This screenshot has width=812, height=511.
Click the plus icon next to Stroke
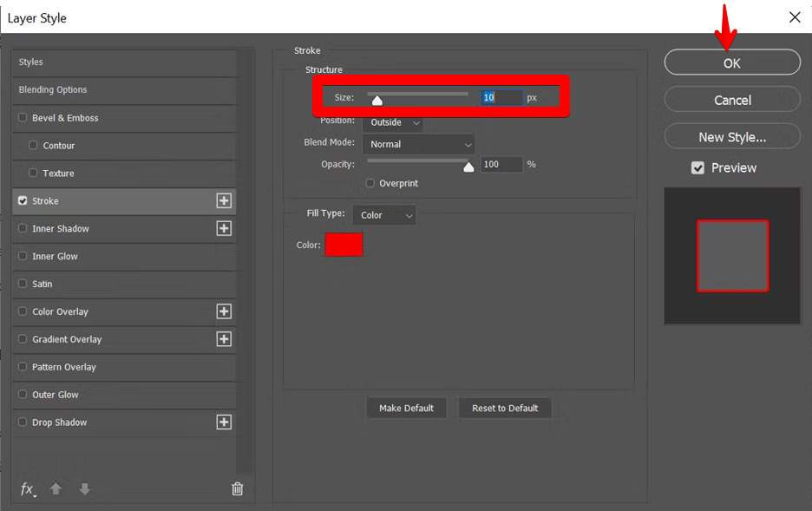point(224,200)
